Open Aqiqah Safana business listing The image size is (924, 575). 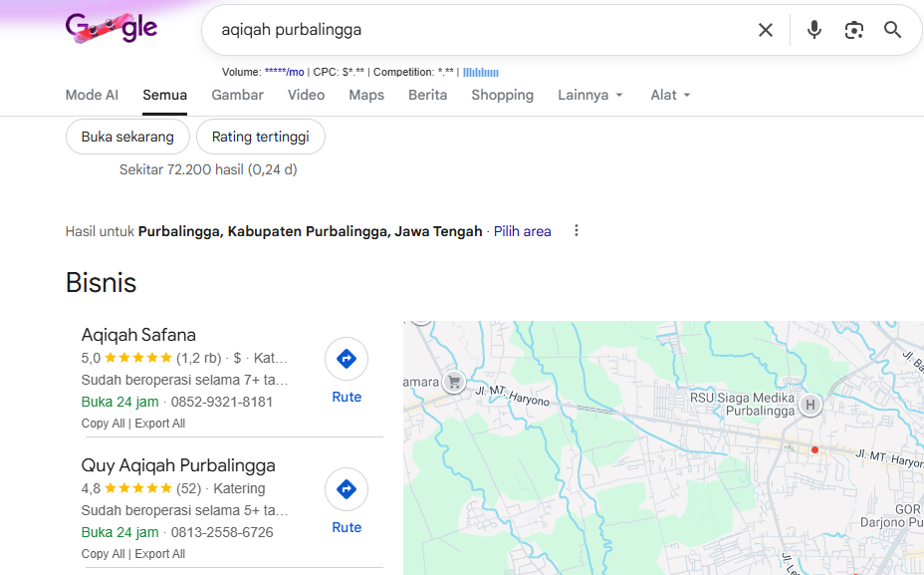click(135, 335)
